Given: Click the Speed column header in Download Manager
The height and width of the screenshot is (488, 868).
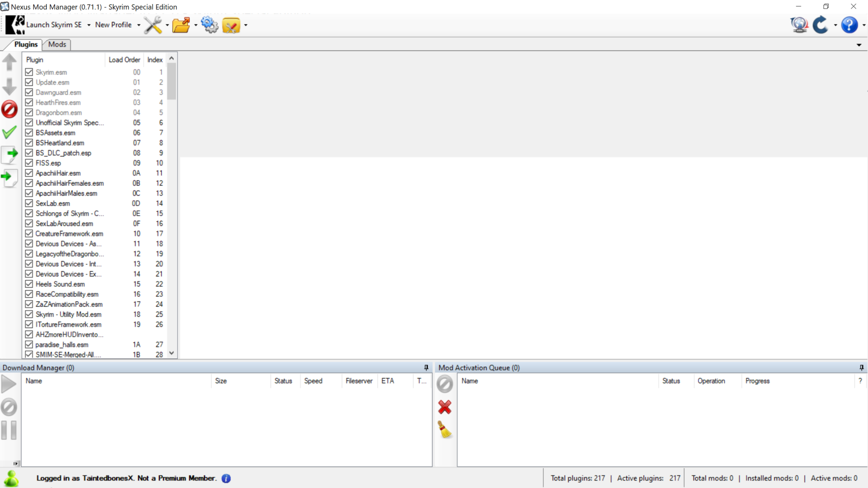Looking at the screenshot, I should click(321, 381).
